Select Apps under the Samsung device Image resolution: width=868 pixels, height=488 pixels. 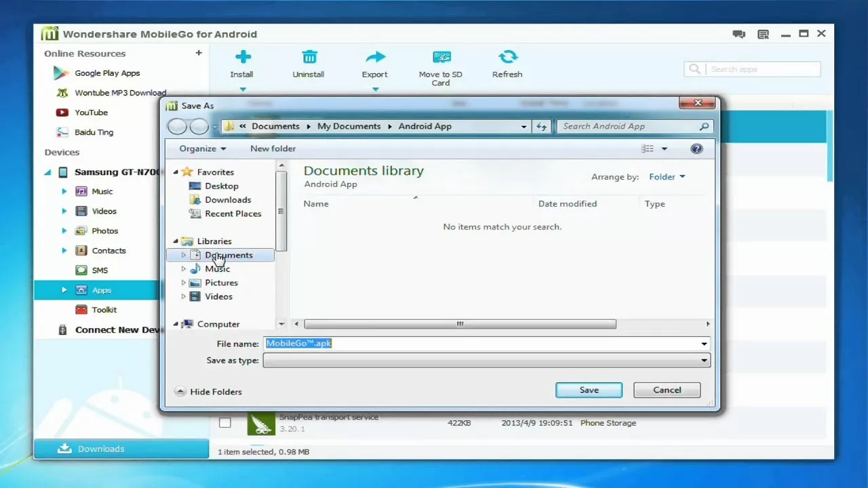[102, 290]
